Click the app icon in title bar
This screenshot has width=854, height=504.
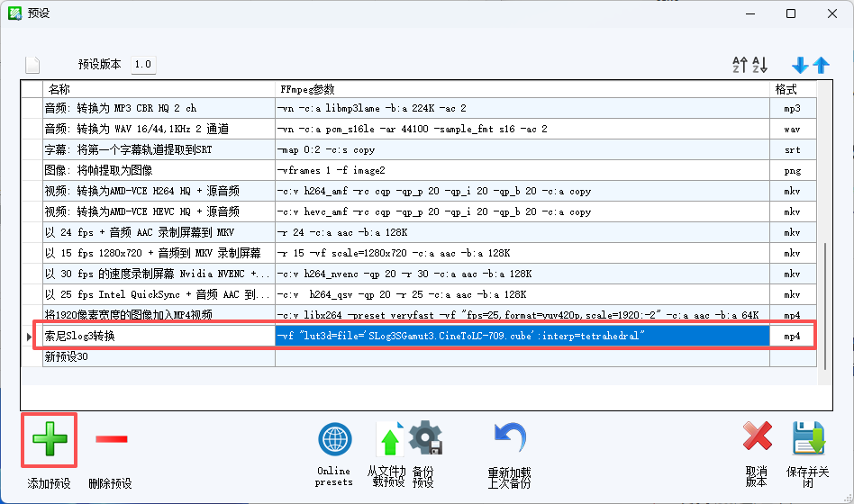pos(14,13)
